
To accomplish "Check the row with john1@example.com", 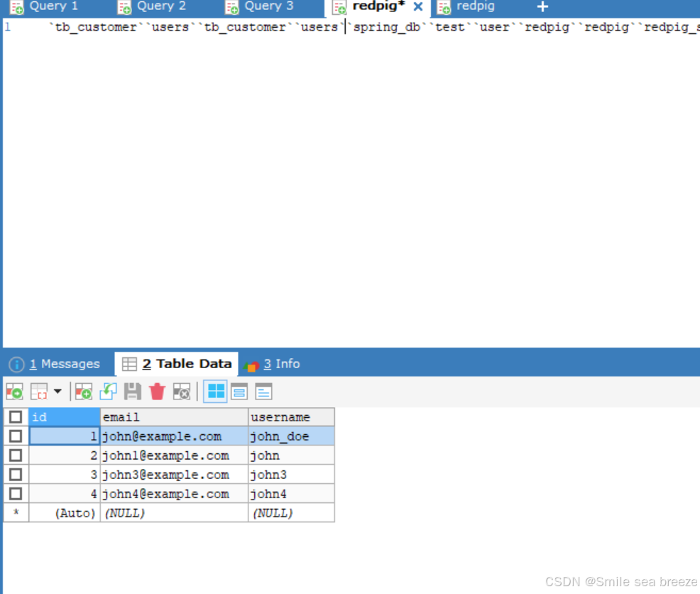I will click(x=16, y=455).
